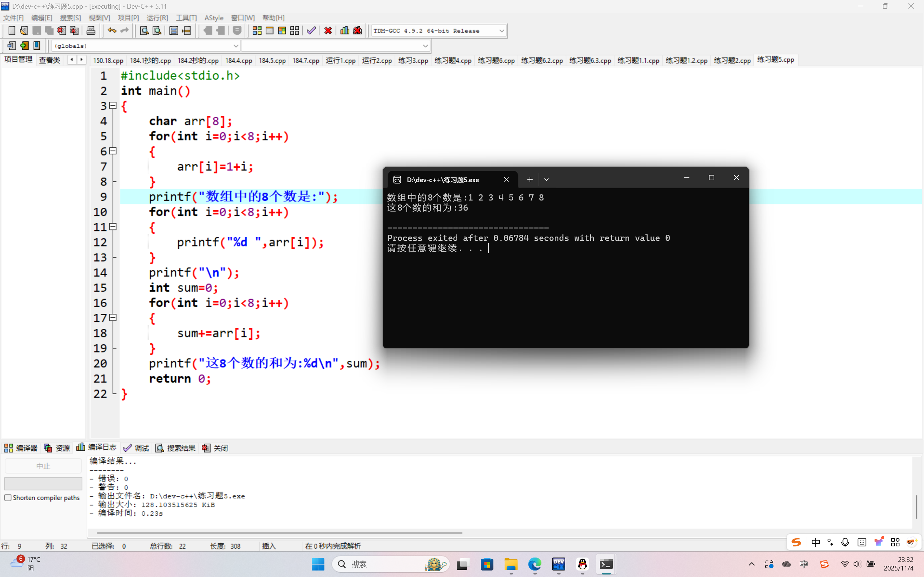Open the 运行[R] menu
The height and width of the screenshot is (577, 924).
[157, 18]
